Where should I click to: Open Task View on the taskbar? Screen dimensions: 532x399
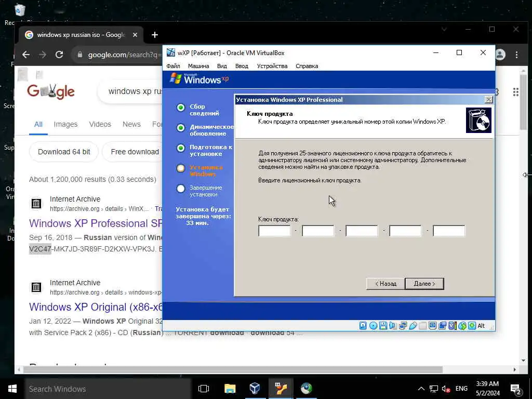(204, 389)
